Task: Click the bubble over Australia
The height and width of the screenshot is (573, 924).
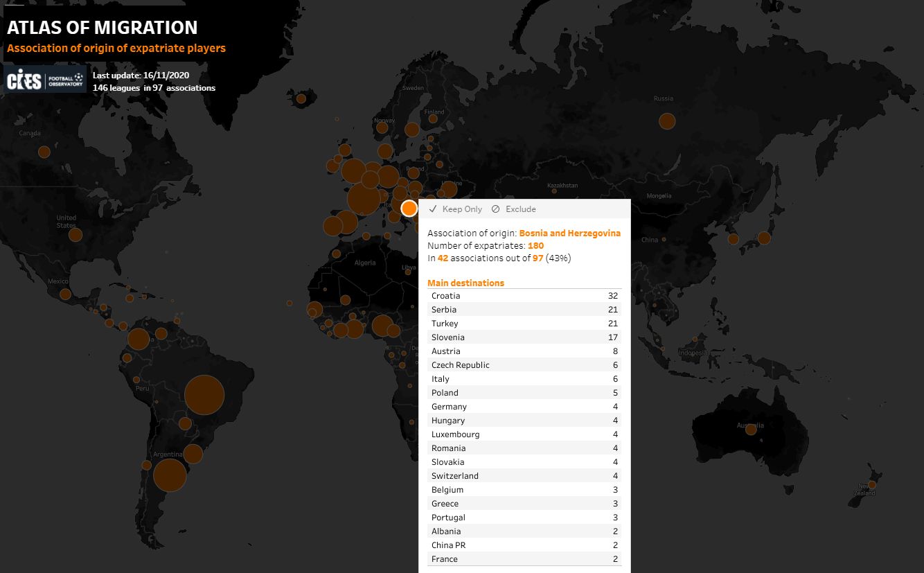Action: tap(750, 430)
